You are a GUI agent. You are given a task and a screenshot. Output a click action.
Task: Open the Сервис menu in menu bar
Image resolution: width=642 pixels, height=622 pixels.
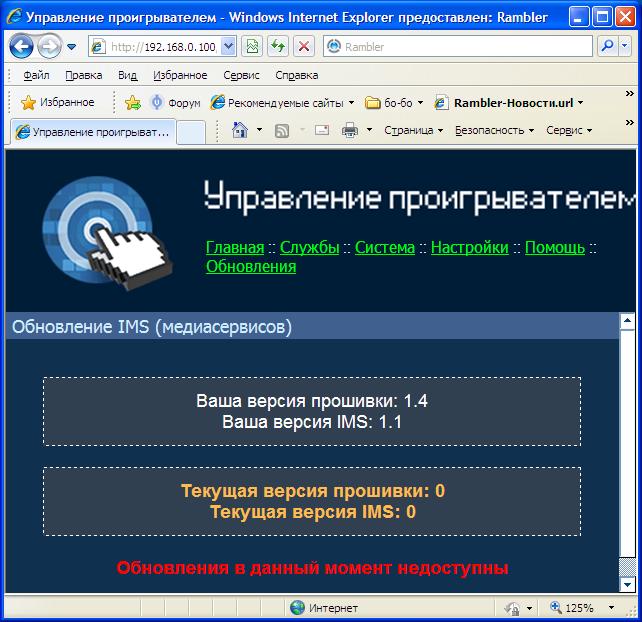(x=241, y=75)
